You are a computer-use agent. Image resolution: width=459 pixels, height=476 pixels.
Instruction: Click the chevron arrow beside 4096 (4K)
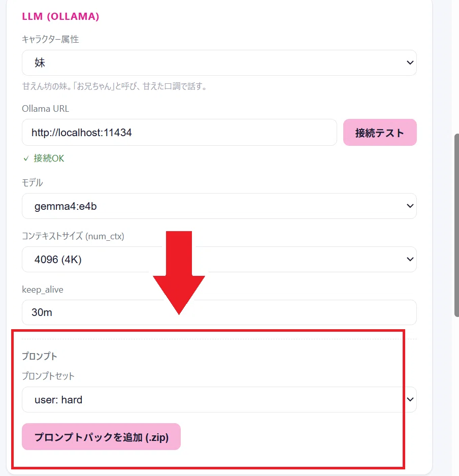[x=410, y=259]
